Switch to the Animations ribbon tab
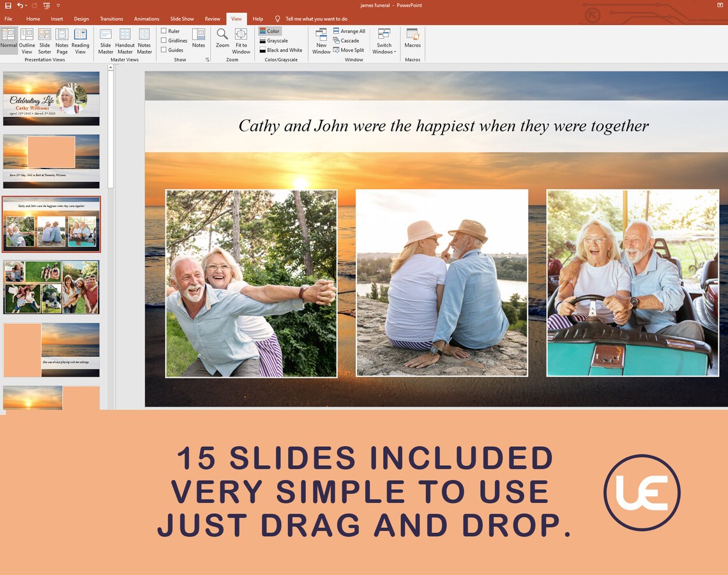 (146, 19)
